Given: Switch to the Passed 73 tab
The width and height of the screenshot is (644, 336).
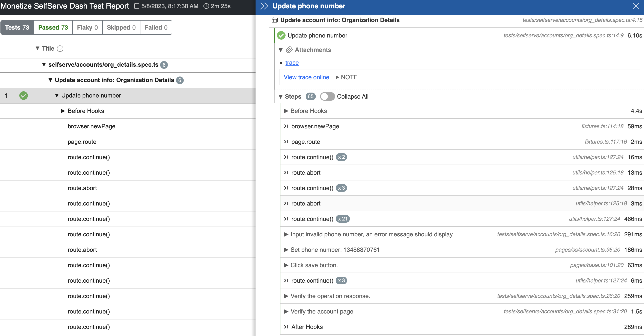Looking at the screenshot, I should tap(53, 27).
